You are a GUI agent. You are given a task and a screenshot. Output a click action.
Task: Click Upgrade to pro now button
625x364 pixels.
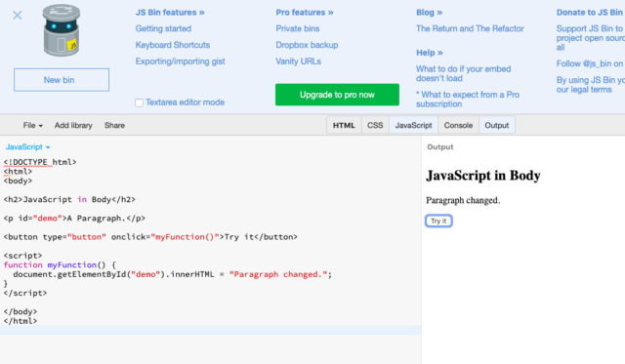point(337,95)
